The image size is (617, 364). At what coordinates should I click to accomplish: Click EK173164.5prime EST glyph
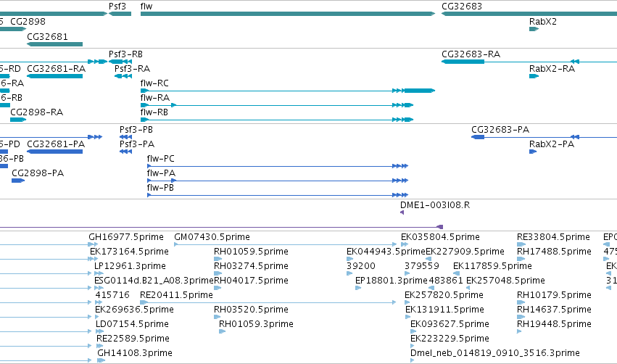[x=94, y=259]
